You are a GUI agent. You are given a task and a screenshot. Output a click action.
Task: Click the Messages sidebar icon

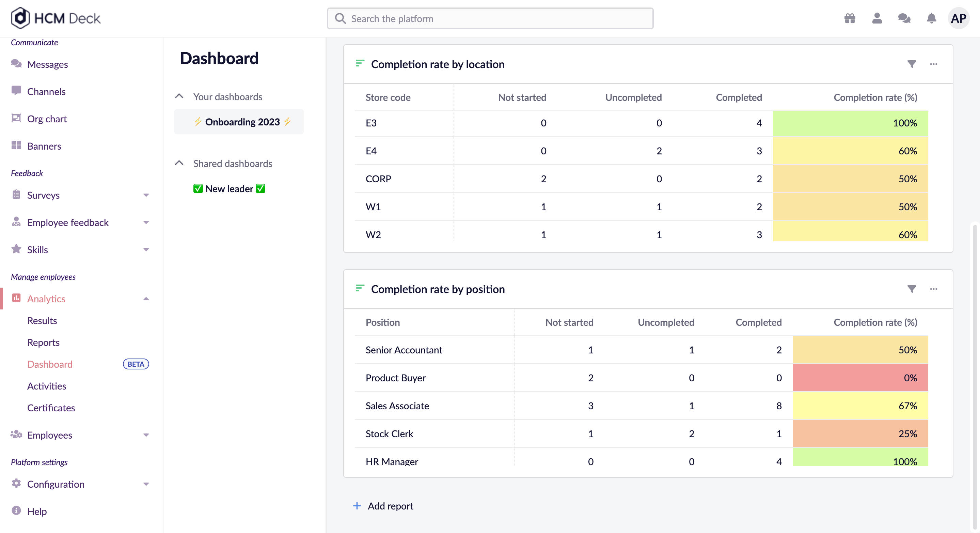click(16, 64)
